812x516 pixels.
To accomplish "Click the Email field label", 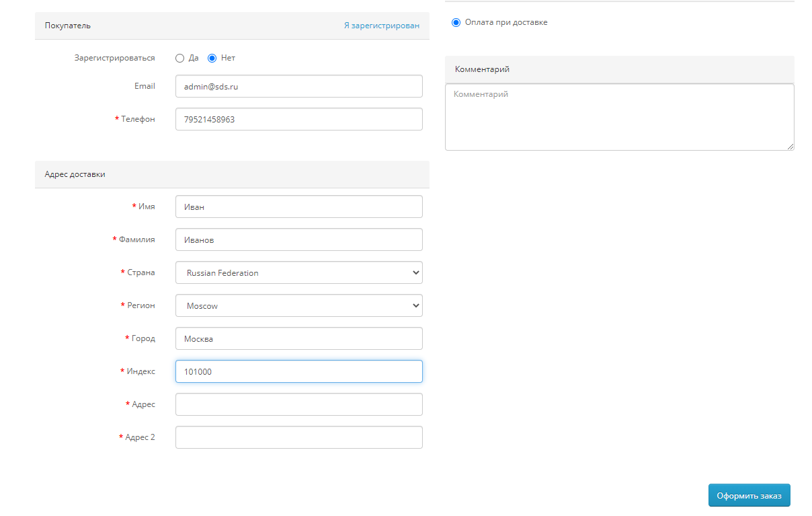I will [x=145, y=86].
